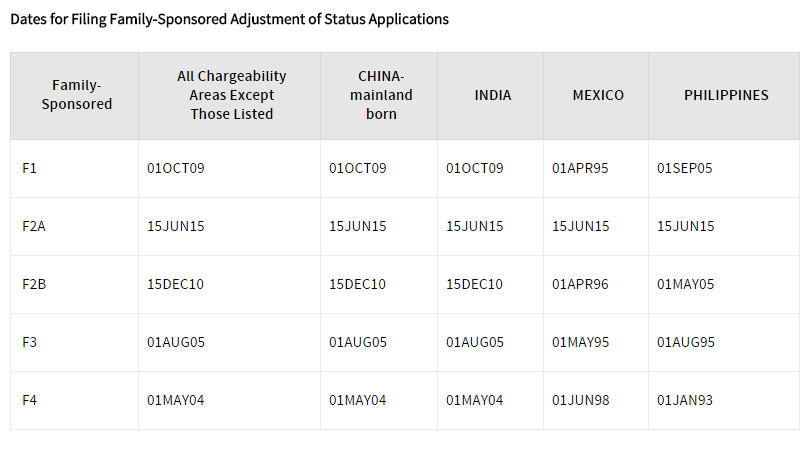Click Philippines F4 date 01JAN93
The height and width of the screenshot is (454, 806).
(x=685, y=401)
